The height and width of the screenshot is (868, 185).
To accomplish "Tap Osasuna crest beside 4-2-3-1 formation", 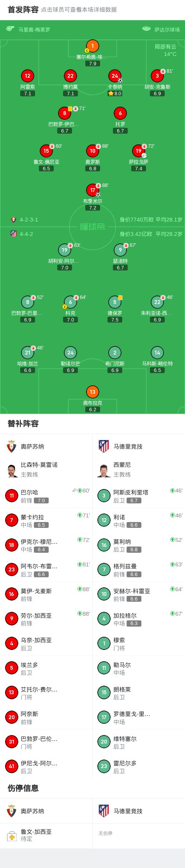I will click(13, 220).
